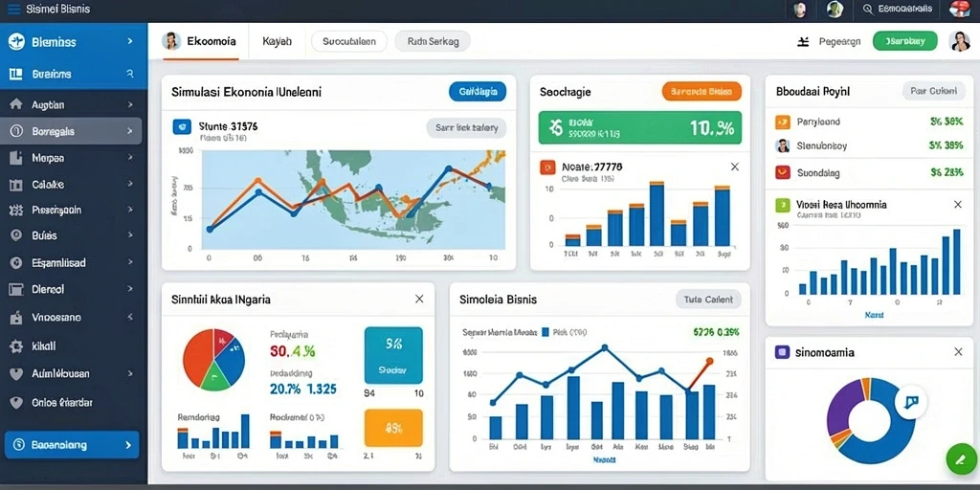Click the blue Stunte 31576 icon
The height and width of the screenshot is (490, 980).
click(182, 127)
